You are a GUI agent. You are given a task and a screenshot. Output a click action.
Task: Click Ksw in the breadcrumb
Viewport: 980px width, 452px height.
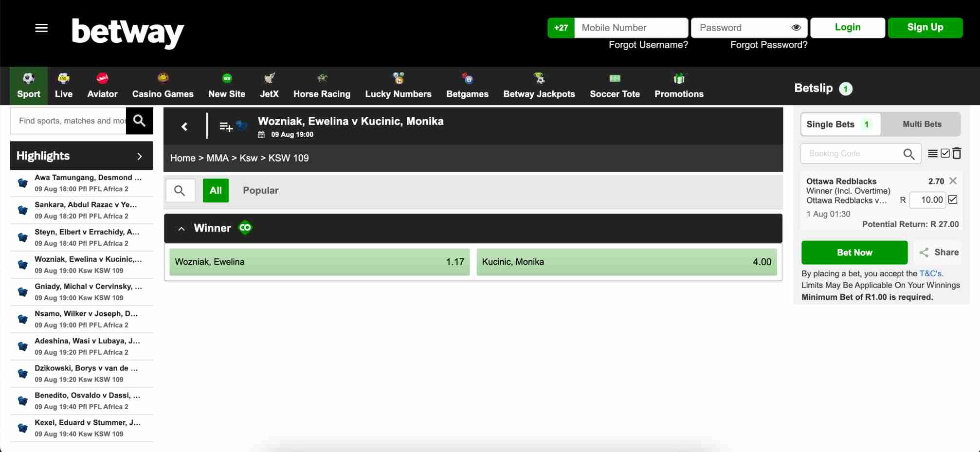(x=248, y=158)
